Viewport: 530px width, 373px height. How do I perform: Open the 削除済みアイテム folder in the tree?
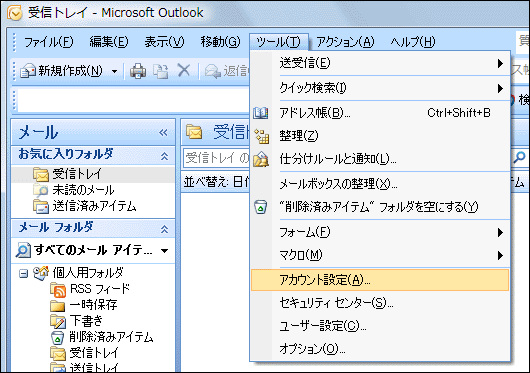[x=111, y=337]
